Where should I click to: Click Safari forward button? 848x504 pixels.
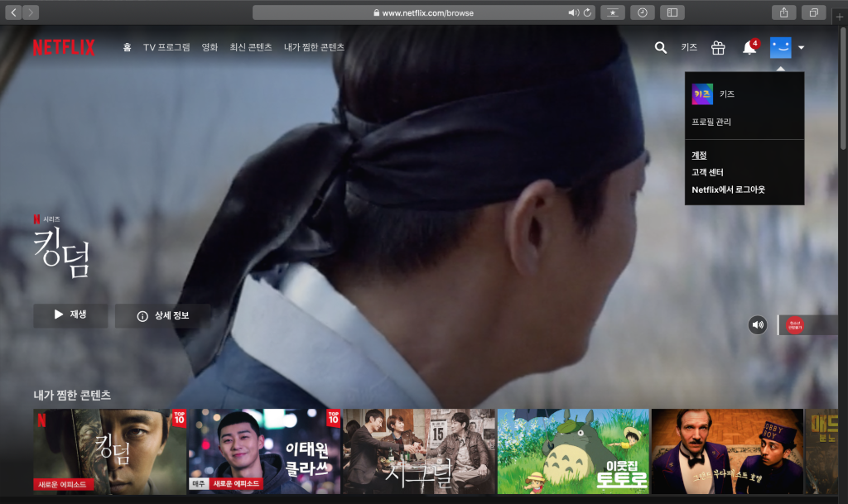(31, 12)
